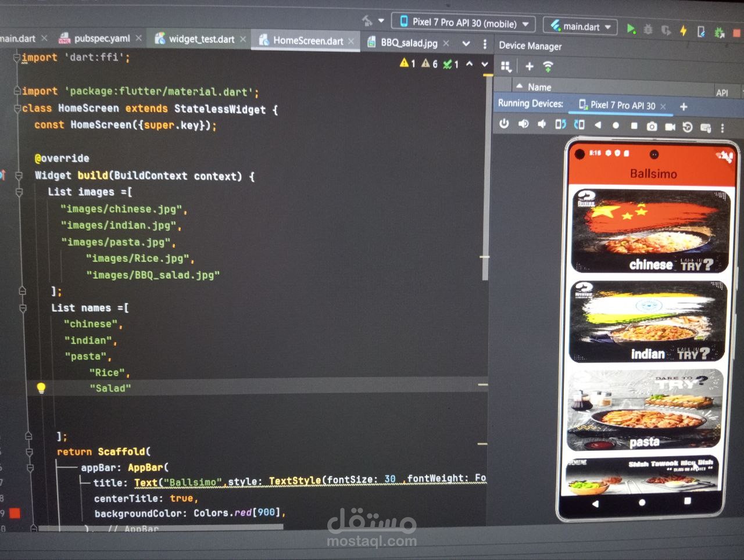Open emulator display mode icon
Image resolution: width=744 pixels, height=560 pixels.
pos(706,128)
